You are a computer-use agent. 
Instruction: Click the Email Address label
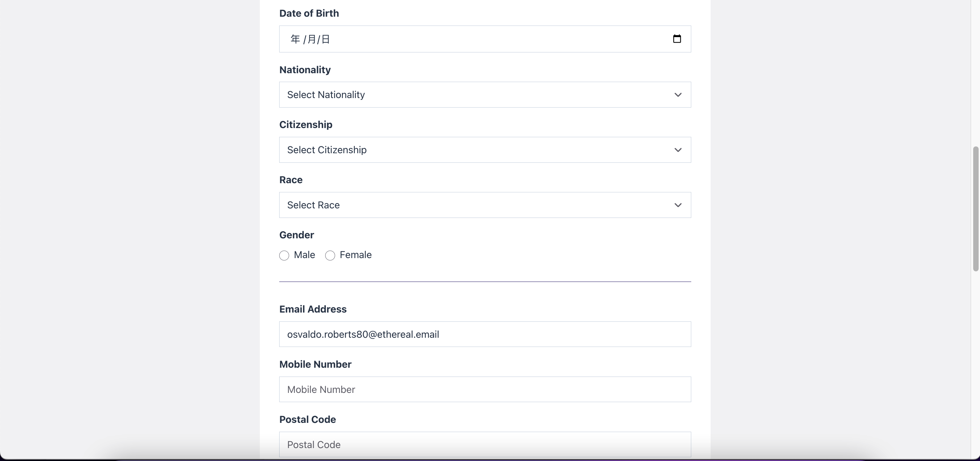313,309
